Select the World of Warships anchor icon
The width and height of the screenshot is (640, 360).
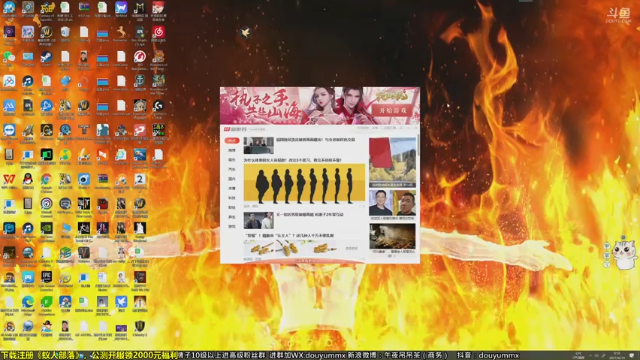(140, 81)
